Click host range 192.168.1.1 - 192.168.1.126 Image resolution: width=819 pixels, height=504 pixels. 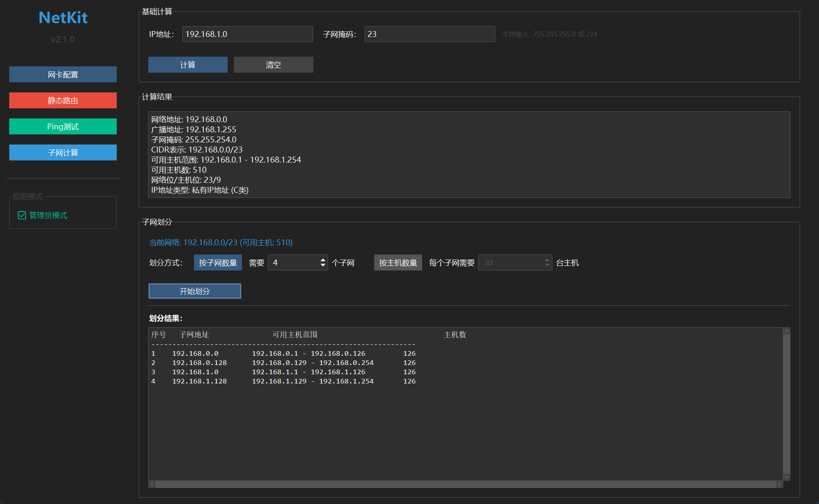pos(309,372)
